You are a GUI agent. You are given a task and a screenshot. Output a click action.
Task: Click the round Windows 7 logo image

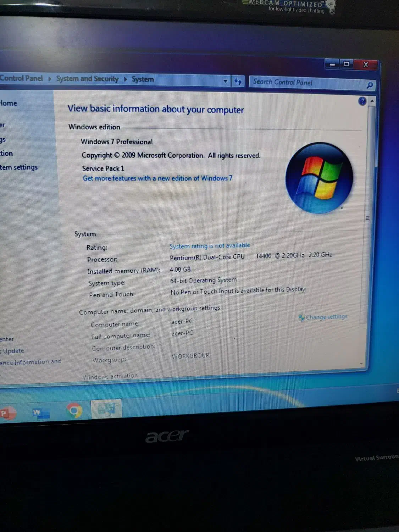pyautogui.click(x=319, y=176)
